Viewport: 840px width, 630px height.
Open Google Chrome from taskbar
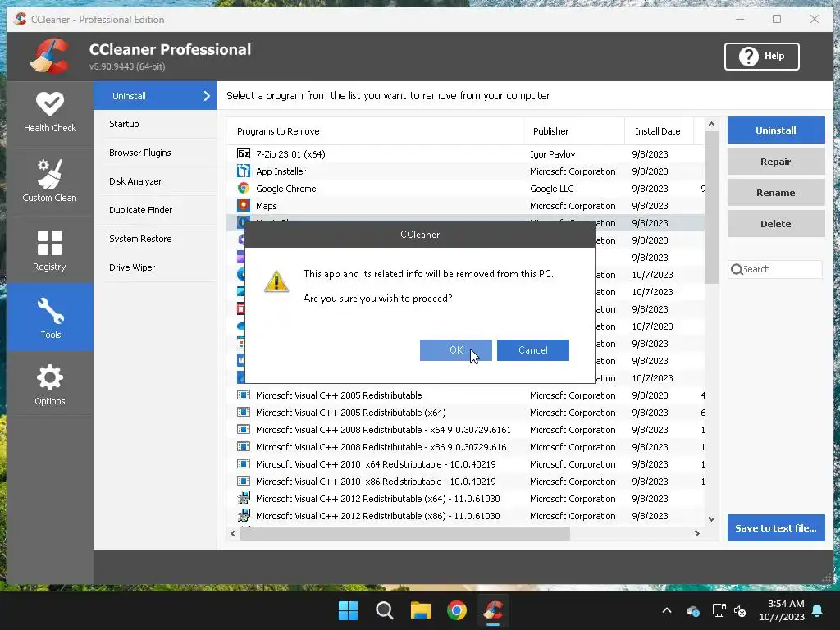456,610
